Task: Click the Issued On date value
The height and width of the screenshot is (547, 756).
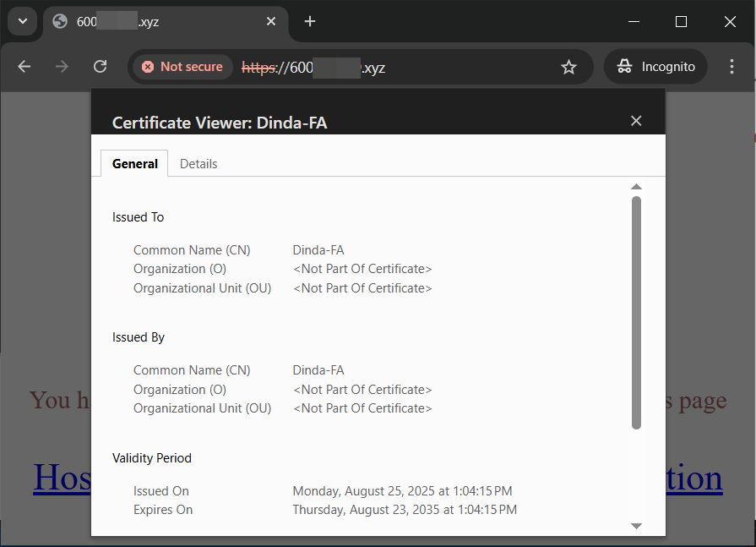Action: click(402, 491)
